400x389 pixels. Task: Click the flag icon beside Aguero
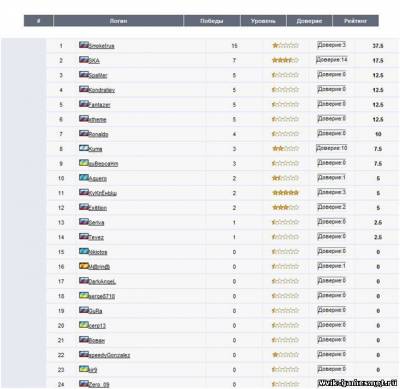coord(83,177)
